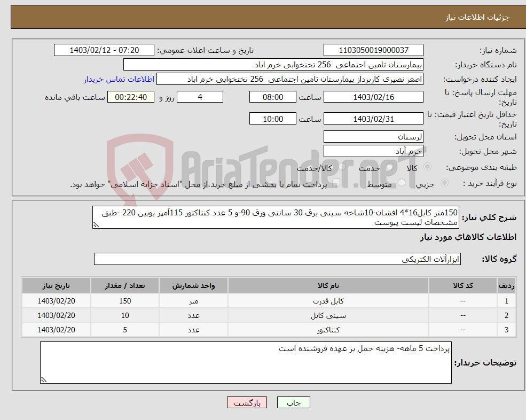Select the کالا/خدمت radio button

[x=342, y=167]
